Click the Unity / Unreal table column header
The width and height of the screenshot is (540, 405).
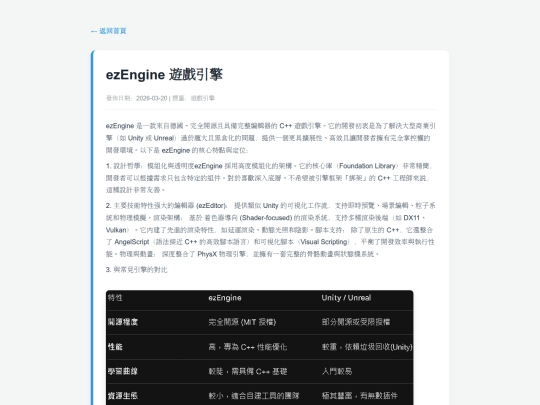(346, 298)
